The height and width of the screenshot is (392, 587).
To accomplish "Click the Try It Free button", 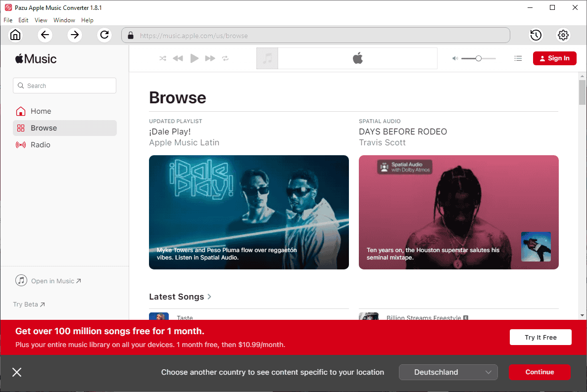I will coord(540,337).
